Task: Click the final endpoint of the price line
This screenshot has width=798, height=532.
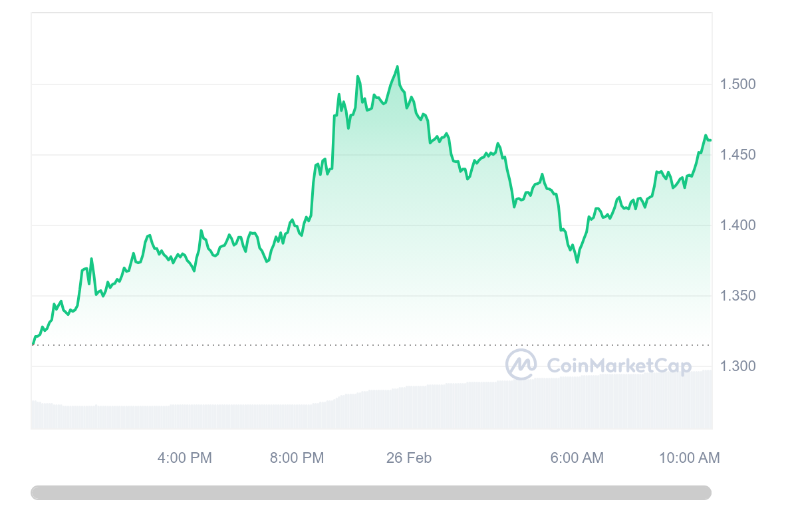Action: tap(710, 140)
